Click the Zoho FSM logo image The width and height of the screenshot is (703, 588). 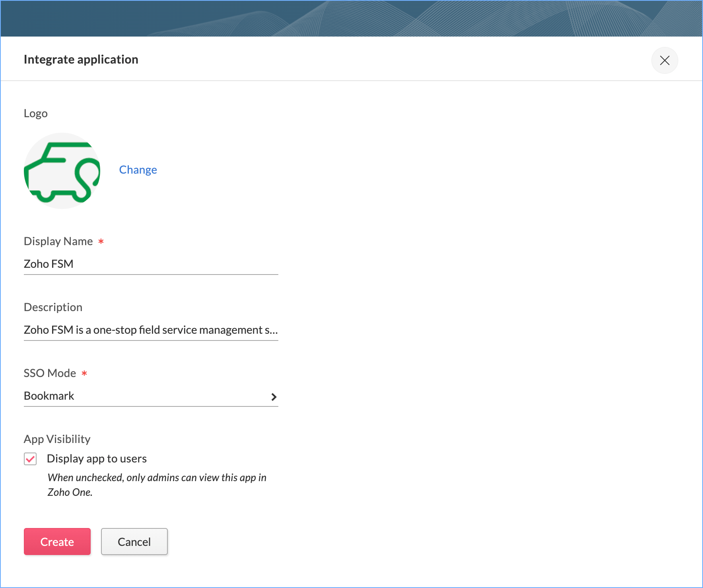62,171
